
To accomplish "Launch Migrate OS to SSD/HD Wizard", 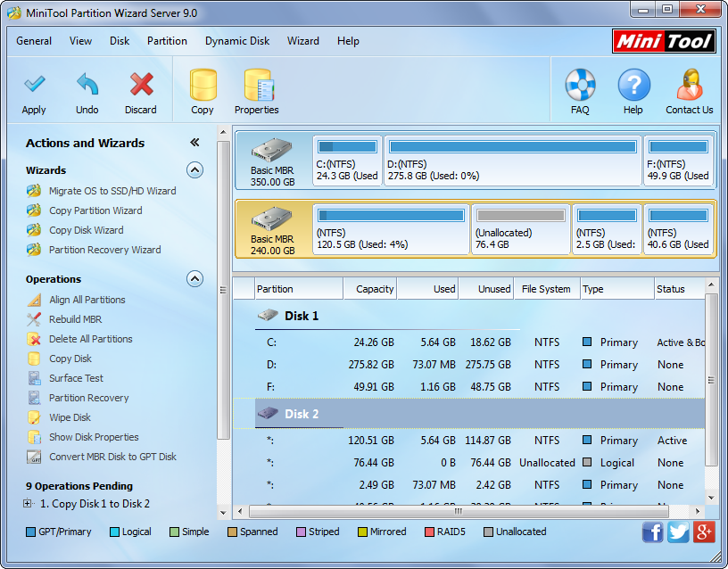I will click(112, 191).
